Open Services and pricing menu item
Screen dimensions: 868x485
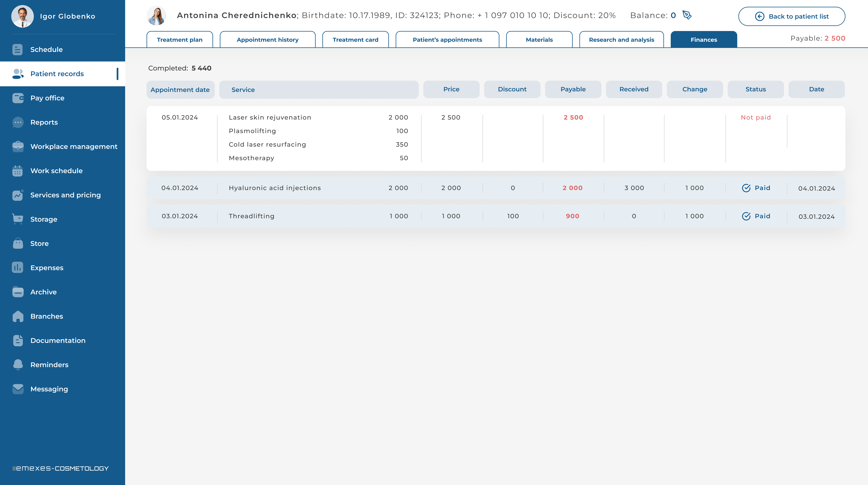(65, 195)
